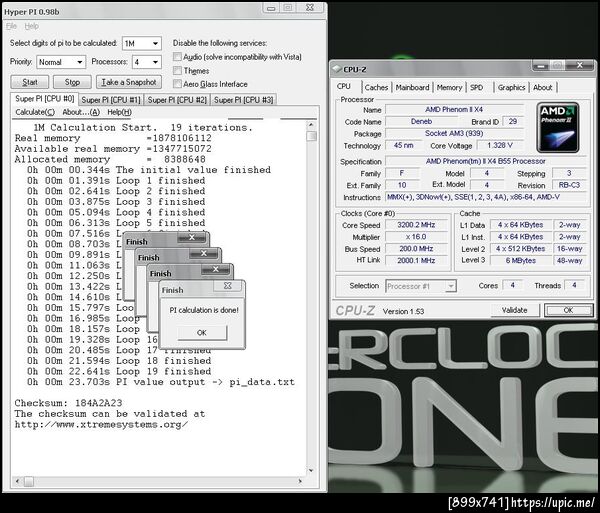Select the CPU tab in CPU-Z
This screenshot has width=600, height=513.
pos(344,86)
